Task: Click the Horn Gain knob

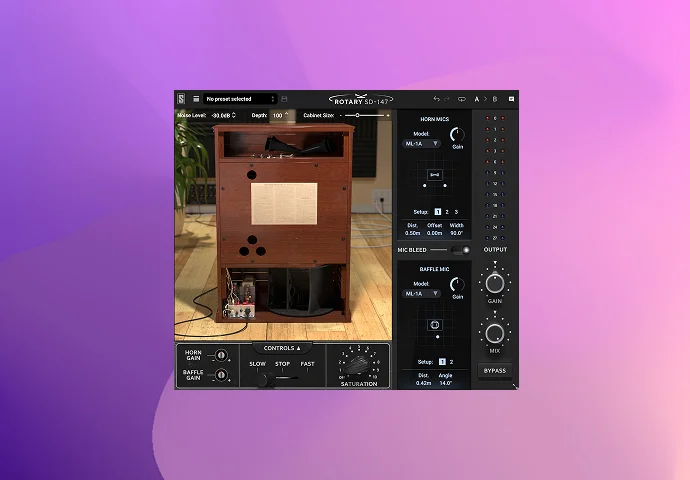Action: coord(221,355)
